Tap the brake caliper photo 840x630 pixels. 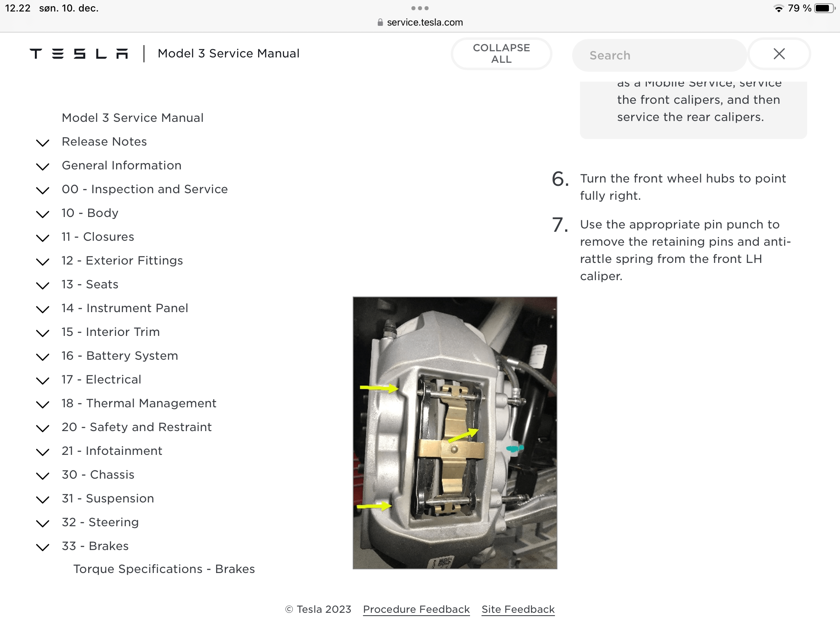[x=455, y=433]
